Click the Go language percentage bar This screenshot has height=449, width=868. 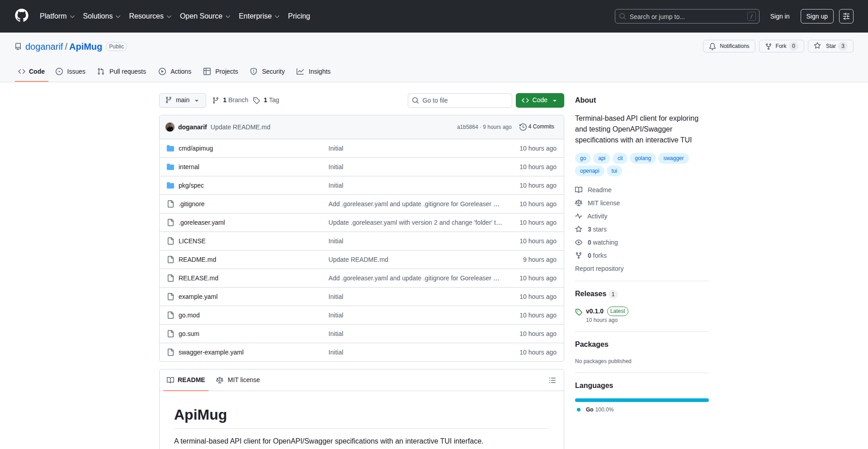coord(642,400)
